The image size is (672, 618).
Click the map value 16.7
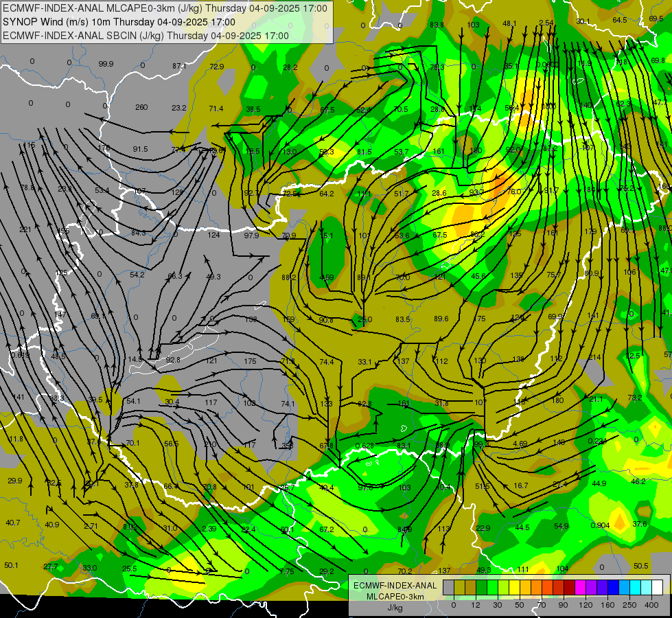coord(521,485)
